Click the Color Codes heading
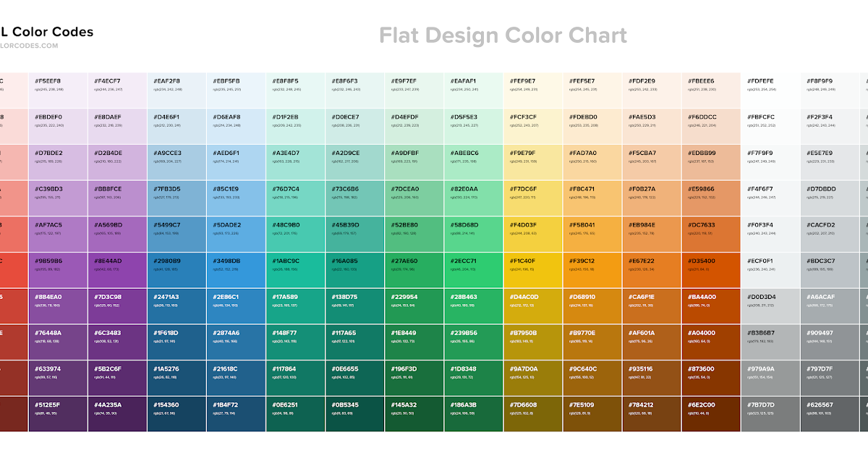Image resolution: width=868 pixels, height=456 pixels. coord(46,32)
